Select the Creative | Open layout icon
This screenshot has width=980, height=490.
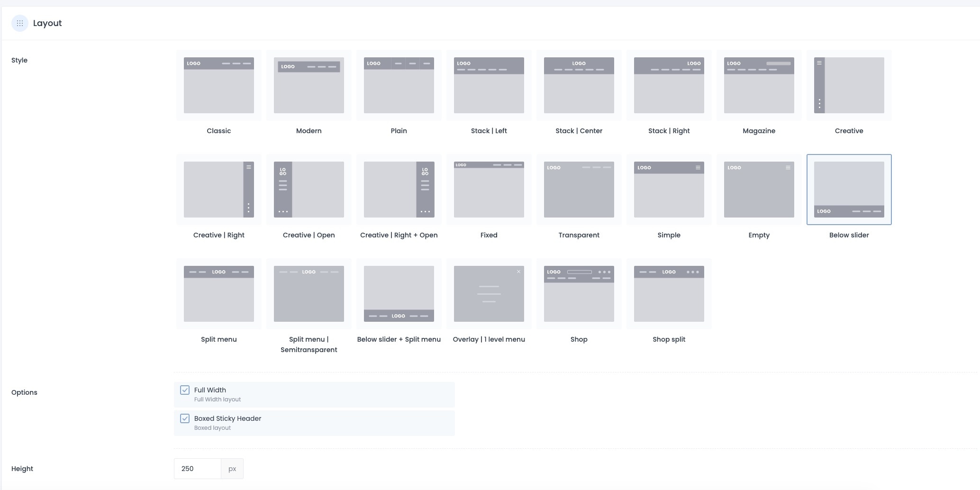(309, 190)
